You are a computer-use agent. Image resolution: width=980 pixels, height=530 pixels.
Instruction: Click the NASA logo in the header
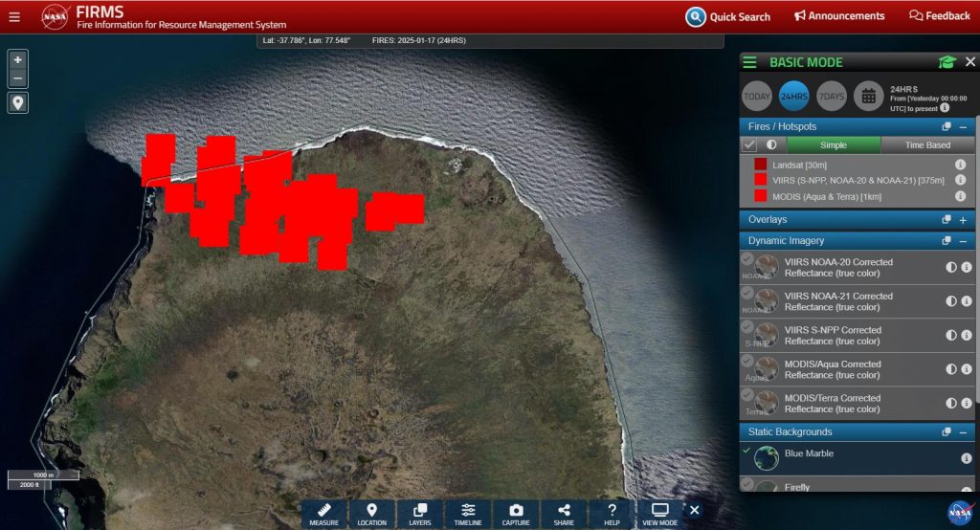(55, 17)
